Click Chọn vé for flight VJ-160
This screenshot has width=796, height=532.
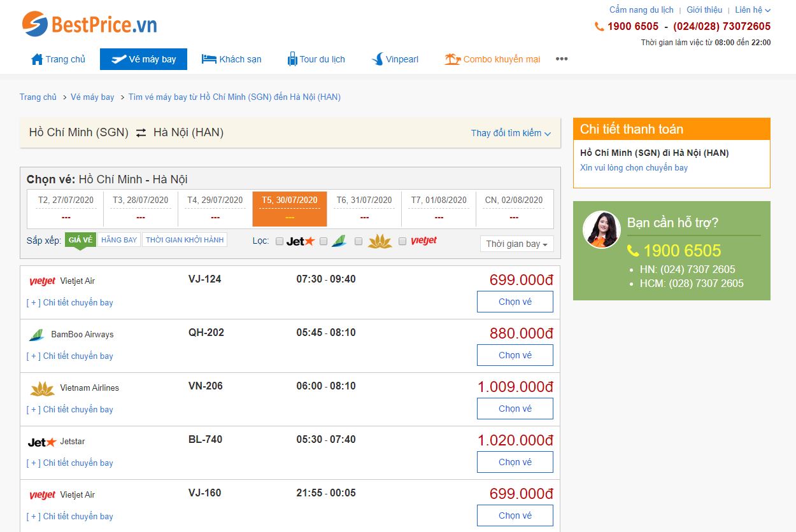click(515, 515)
